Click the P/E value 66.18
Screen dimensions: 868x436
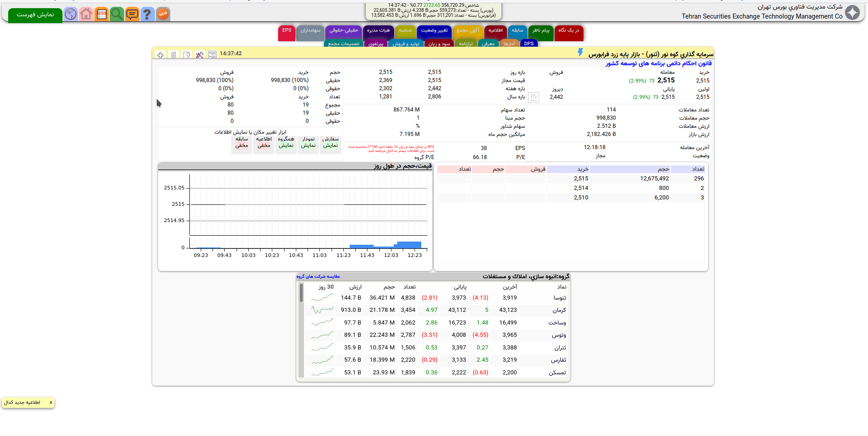coord(480,157)
